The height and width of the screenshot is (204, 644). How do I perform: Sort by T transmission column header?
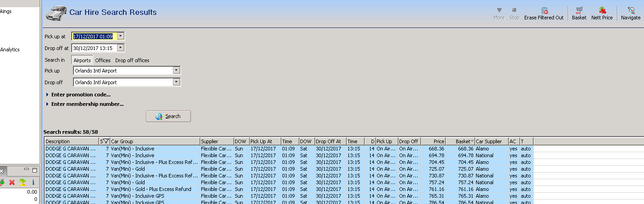[526, 141]
